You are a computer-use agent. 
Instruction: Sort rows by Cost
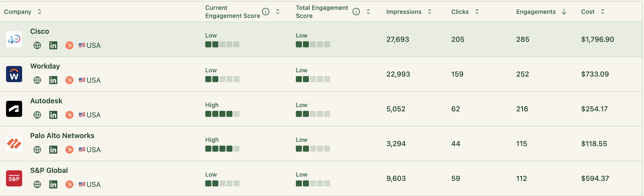603,12
